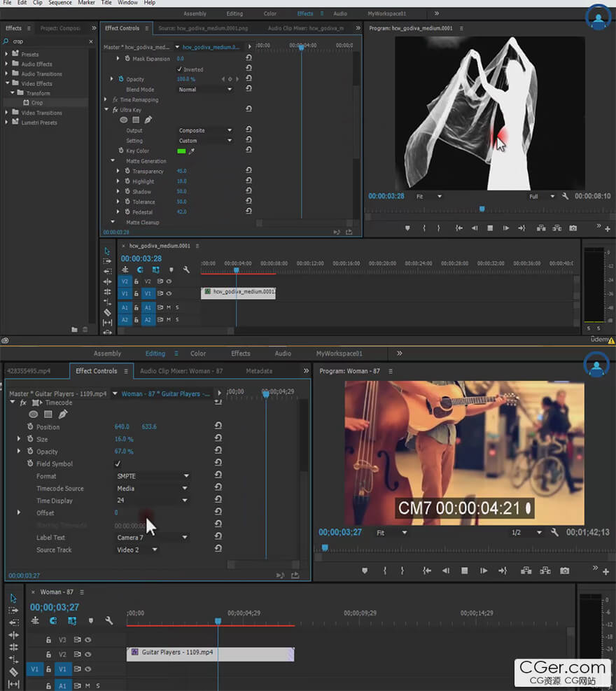
Task: Reset Transparency parameter in upper Effect Controls
Action: coord(248,171)
